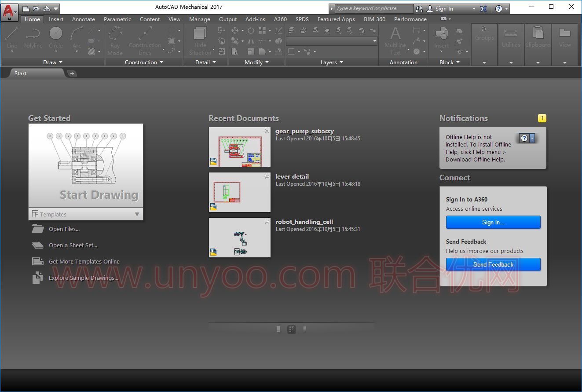The height and width of the screenshot is (392, 582).
Task: Expand the Draw panel dropdown
Action: click(53, 62)
